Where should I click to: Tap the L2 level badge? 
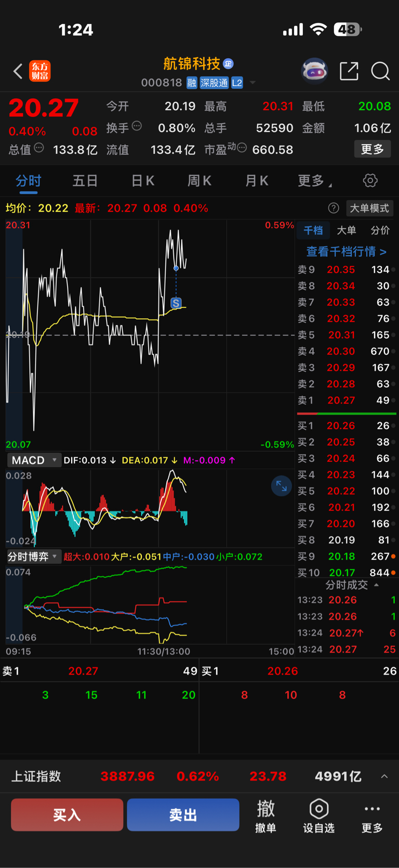pyautogui.click(x=237, y=83)
